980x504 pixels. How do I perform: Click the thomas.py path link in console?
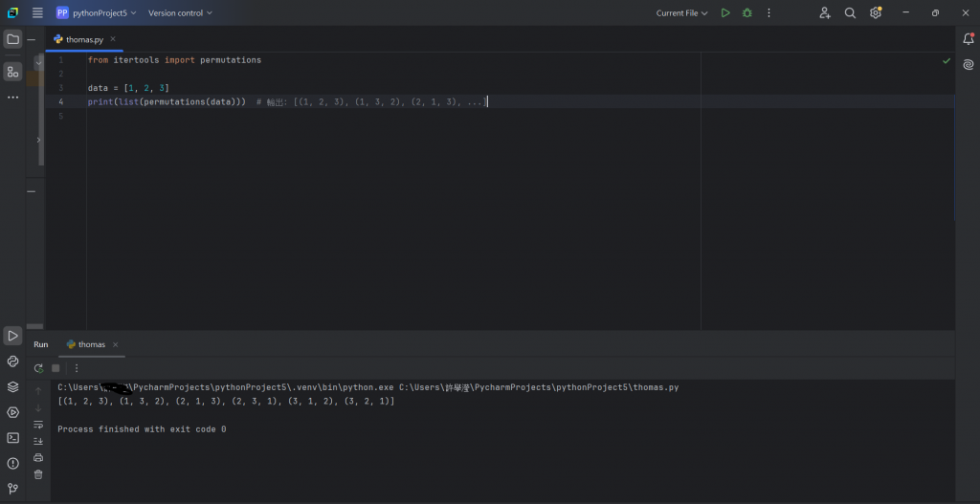pos(539,388)
